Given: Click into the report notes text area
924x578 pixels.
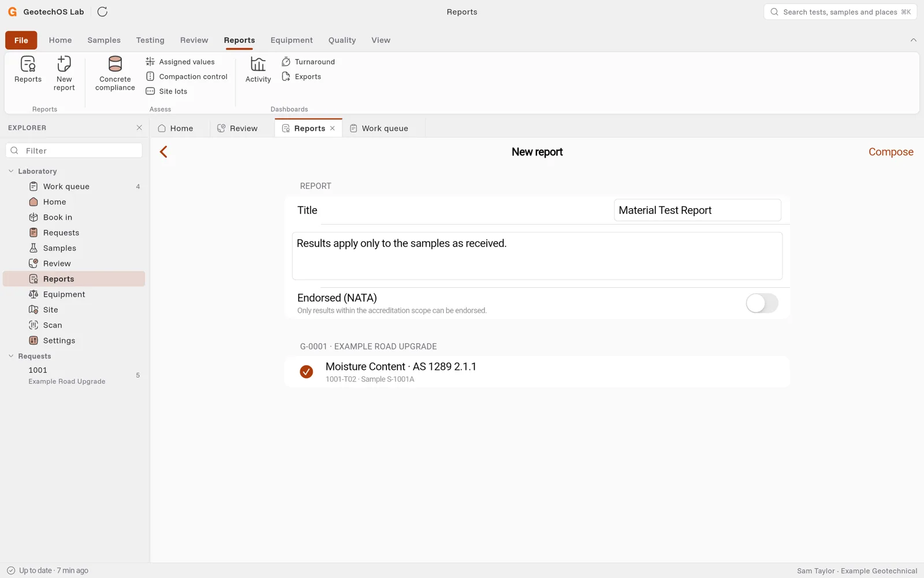Looking at the screenshot, I should click(537, 256).
